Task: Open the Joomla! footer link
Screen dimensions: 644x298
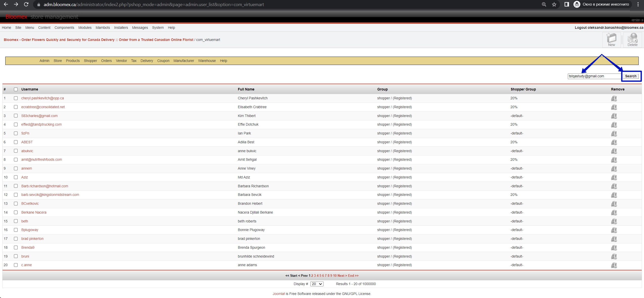Action: tap(279, 294)
